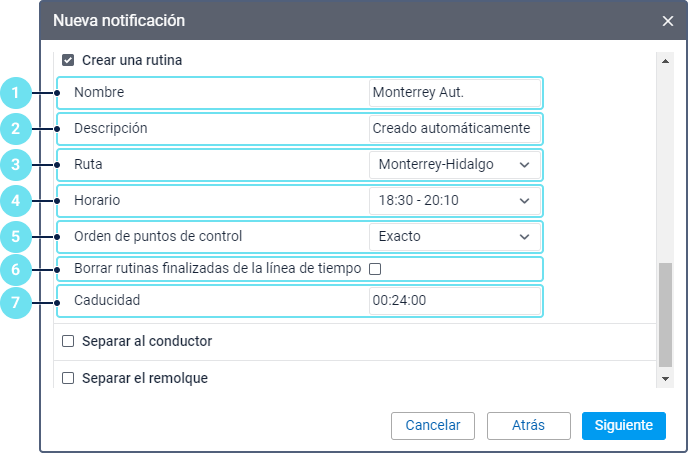Expand the Horario dropdown 18:30 - 20:10

click(454, 201)
